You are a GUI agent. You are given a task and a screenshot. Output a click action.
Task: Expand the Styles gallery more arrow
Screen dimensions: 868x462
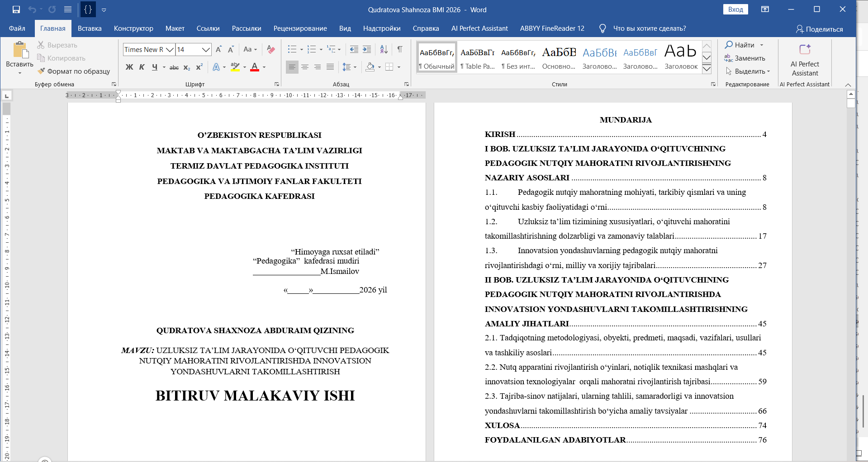(707, 69)
